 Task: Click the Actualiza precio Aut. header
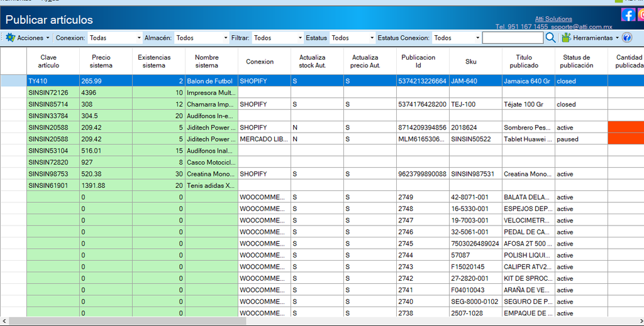(x=370, y=61)
